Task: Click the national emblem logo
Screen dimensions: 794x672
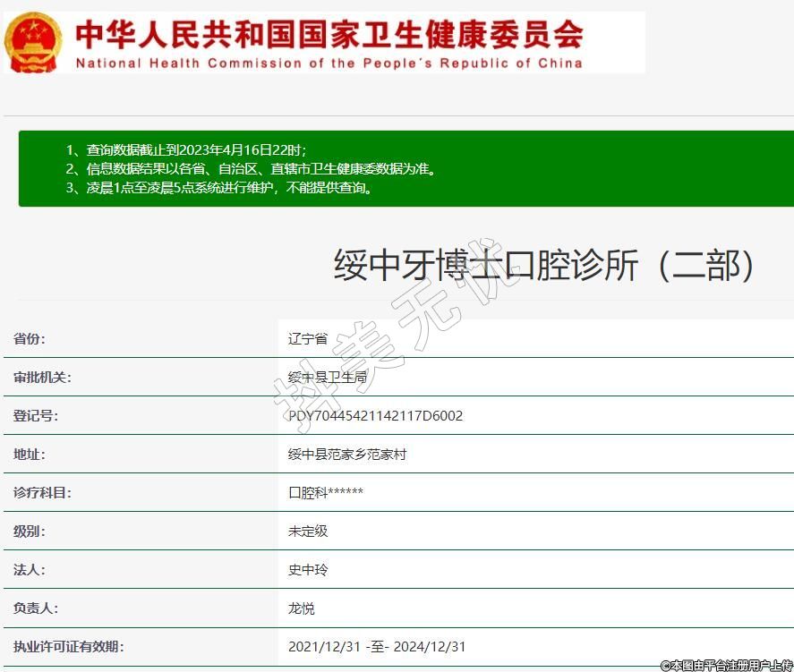Action: [33, 42]
